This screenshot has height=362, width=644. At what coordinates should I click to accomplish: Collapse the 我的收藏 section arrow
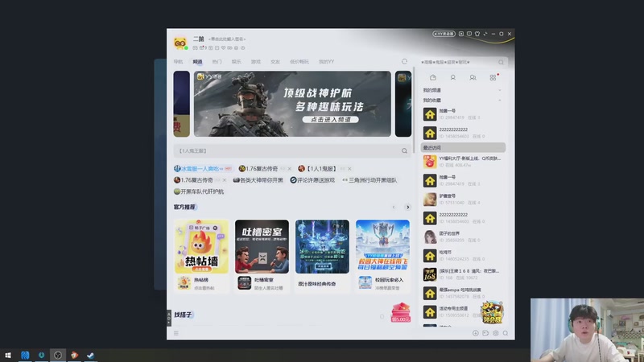click(x=500, y=100)
